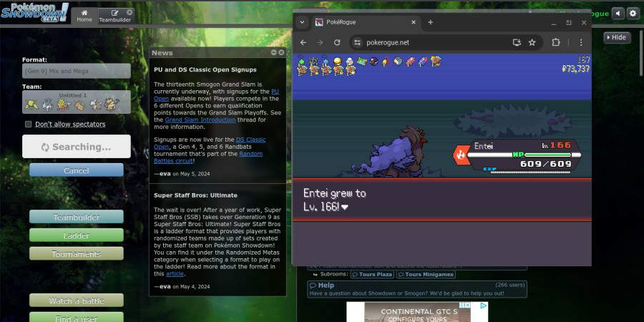Click the dark ball item icon in PokéRogue
The height and width of the screenshot is (322, 644).
click(x=374, y=62)
